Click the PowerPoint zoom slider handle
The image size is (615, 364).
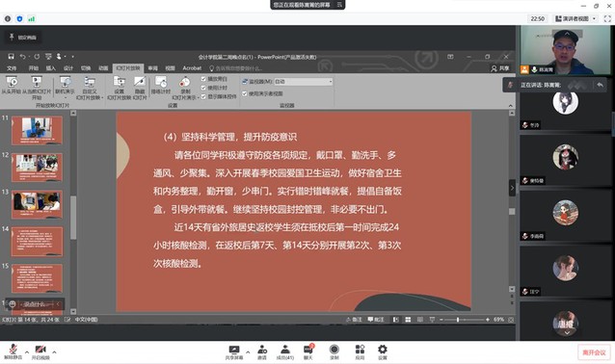(458, 320)
